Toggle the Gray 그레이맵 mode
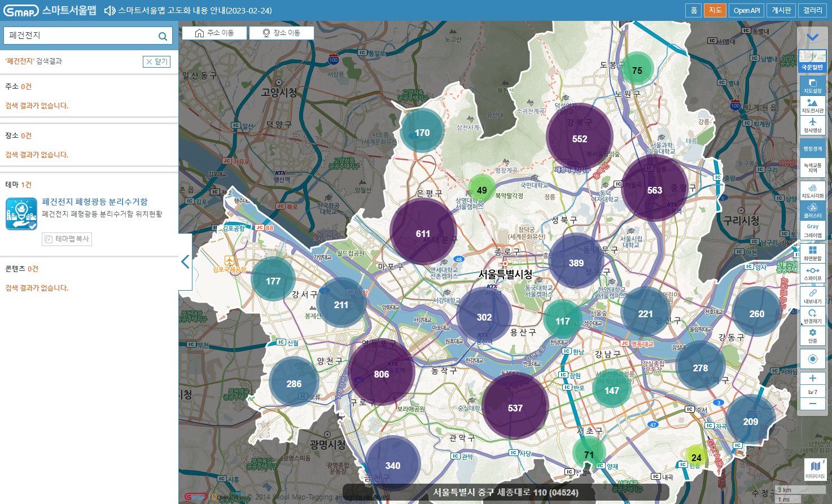Screen dimensions: 832x504 click(x=812, y=231)
